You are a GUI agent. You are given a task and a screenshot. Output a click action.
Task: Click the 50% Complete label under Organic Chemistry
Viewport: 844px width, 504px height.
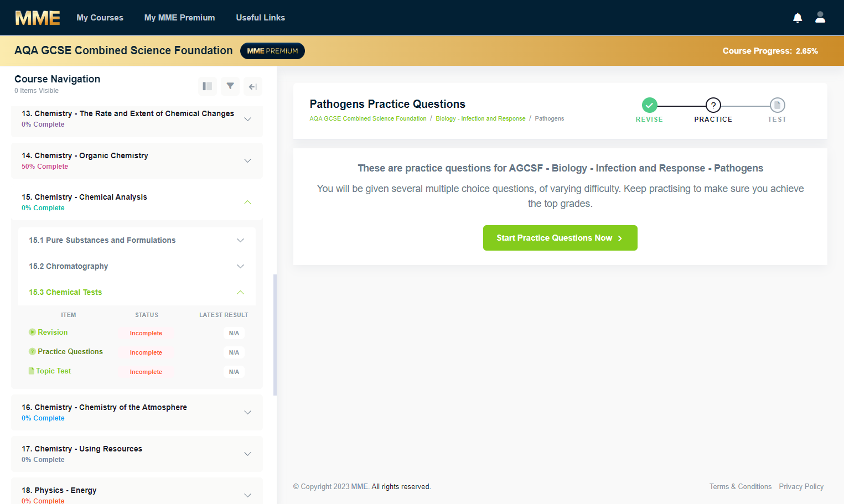tap(45, 167)
